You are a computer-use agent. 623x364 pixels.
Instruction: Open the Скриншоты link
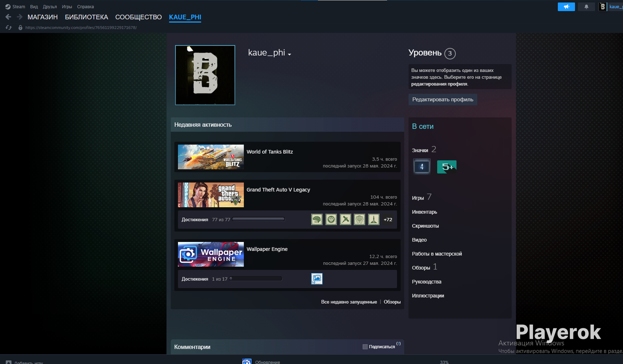(x=425, y=226)
